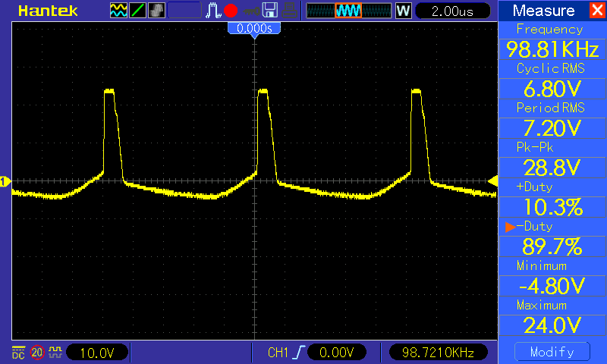Viewport: 607px width, 364px height.
Task: Click the 2.00us timebase readout
Action: click(x=452, y=11)
